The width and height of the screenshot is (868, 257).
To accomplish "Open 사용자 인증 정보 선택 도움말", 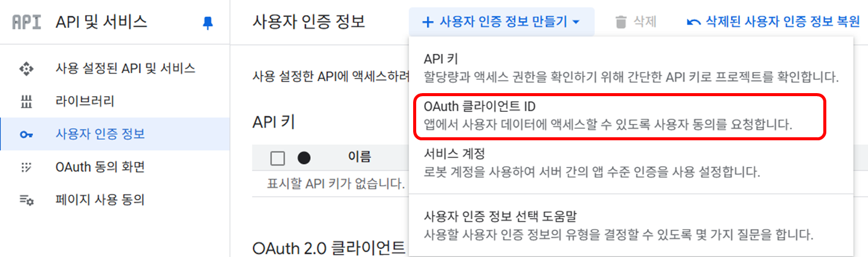I will pyautogui.click(x=631, y=224).
